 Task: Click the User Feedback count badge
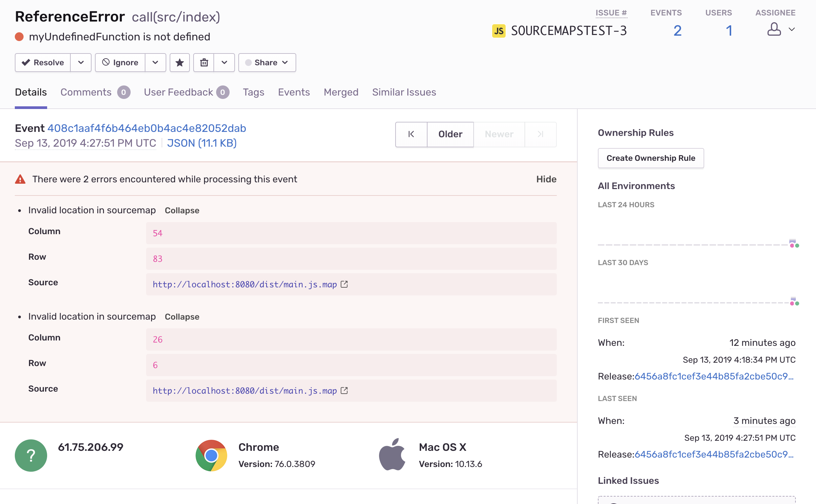tap(223, 92)
